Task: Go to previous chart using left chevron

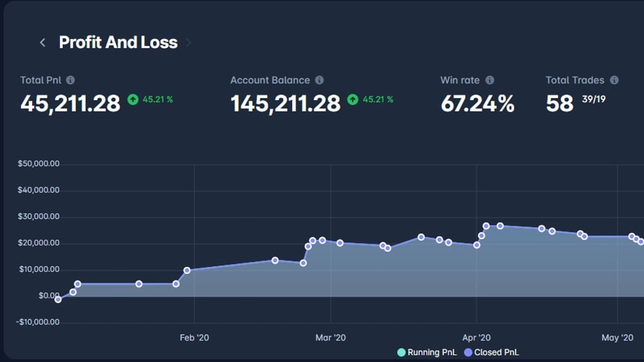Action: tap(43, 42)
